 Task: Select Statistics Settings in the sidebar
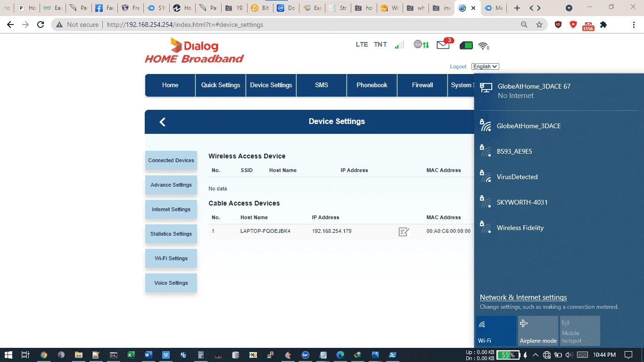click(x=171, y=234)
